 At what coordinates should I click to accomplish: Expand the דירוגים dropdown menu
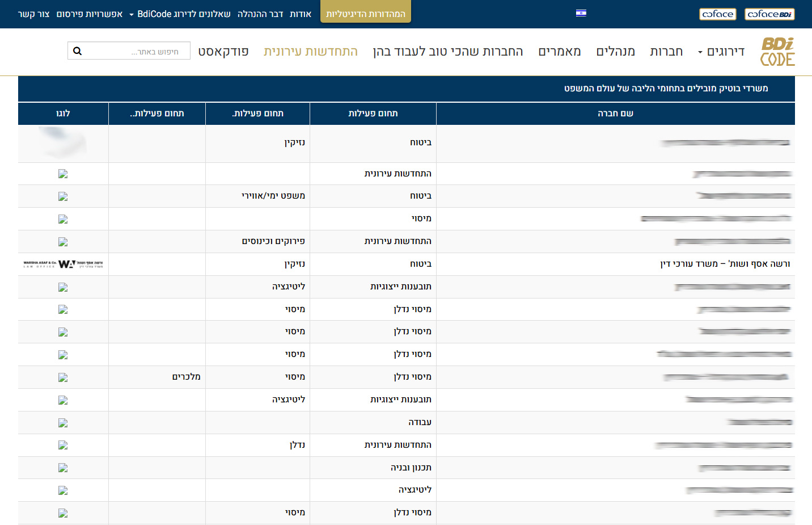pos(721,52)
